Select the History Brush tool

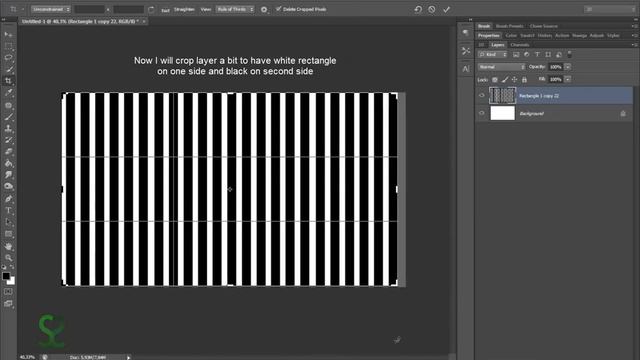point(8,140)
